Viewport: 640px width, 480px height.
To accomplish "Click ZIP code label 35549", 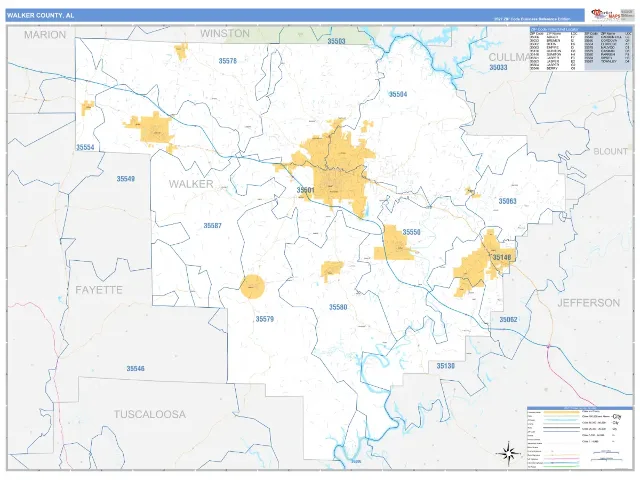I will [125, 179].
